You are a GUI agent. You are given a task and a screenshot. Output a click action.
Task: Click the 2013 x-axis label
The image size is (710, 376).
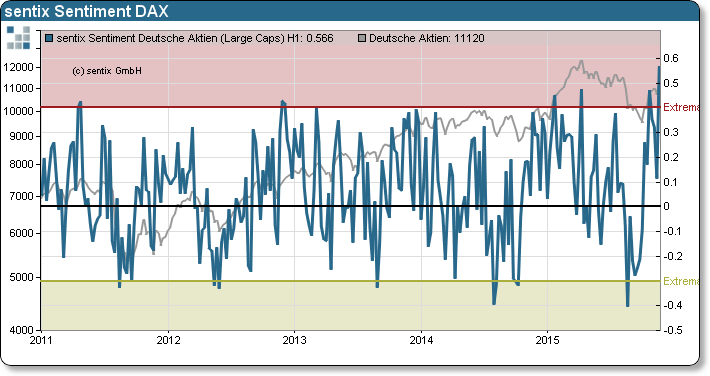pyautogui.click(x=294, y=340)
